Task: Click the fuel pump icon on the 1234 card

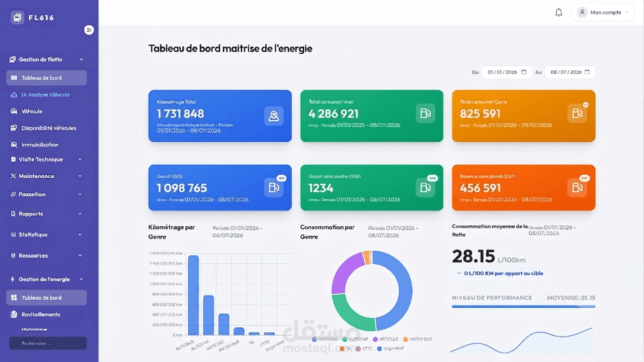Action: 425,188
